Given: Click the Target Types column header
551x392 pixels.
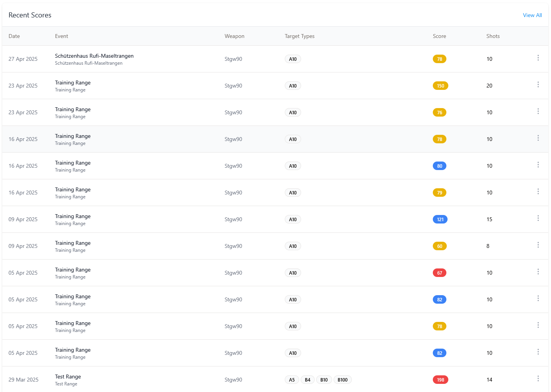Looking at the screenshot, I should (300, 36).
